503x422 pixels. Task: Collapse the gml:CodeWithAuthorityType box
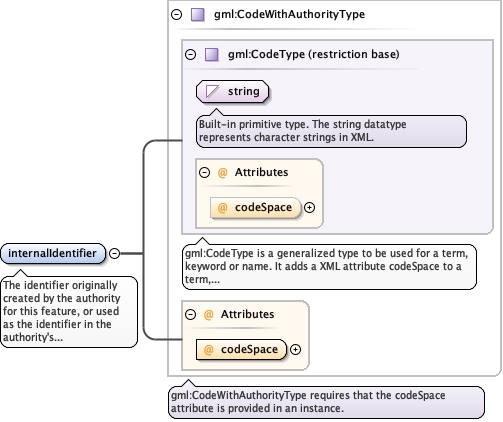coord(176,14)
